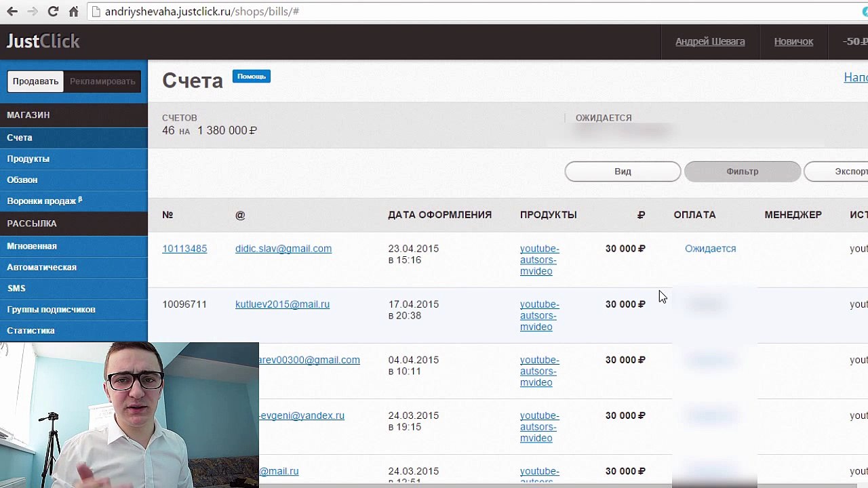Open the Помощь help badge
This screenshot has height=488, width=868.
[252, 76]
